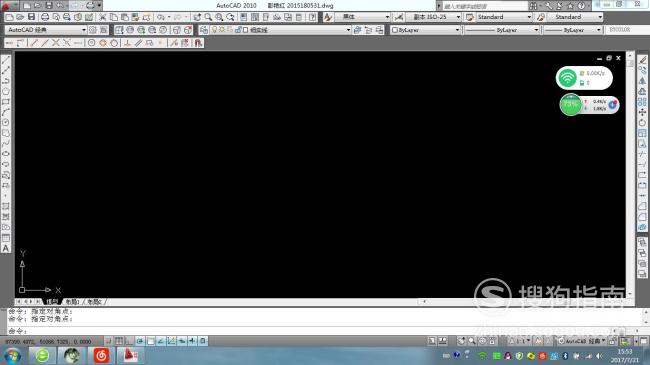This screenshot has height=365, width=650.
Task: Select the Move modify tool
Action: (x=642, y=112)
